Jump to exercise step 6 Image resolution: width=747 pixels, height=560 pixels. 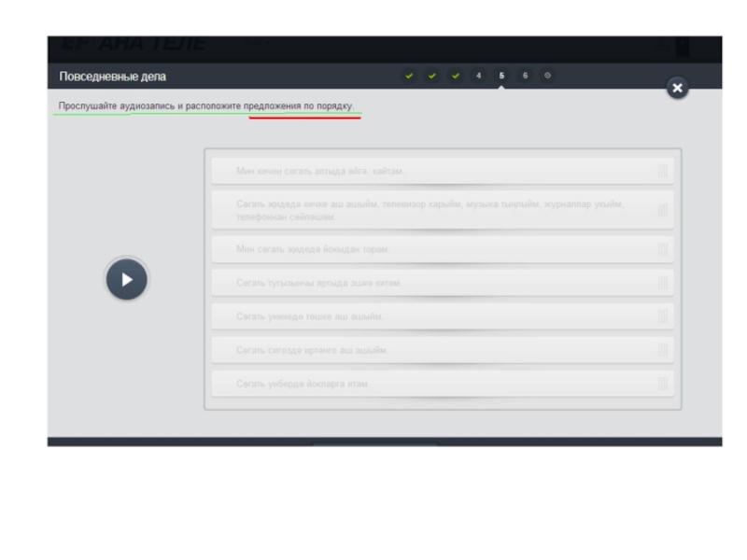(525, 76)
